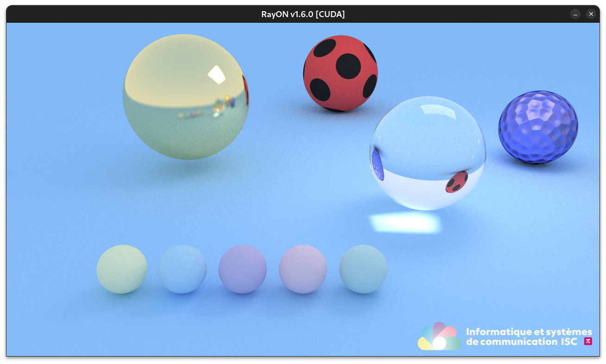Click the small pink sphere
The image size is (606, 364).
click(303, 269)
